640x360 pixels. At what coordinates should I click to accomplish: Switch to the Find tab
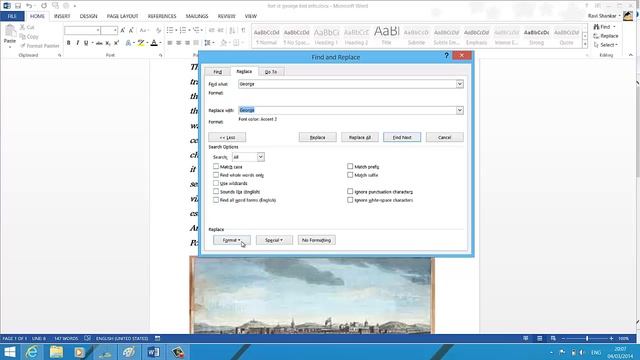click(218, 72)
